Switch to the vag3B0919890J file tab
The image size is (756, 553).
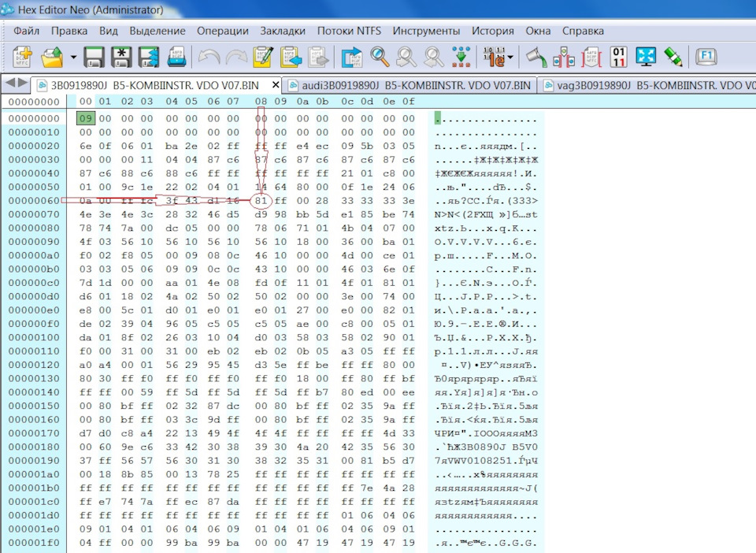tap(648, 85)
